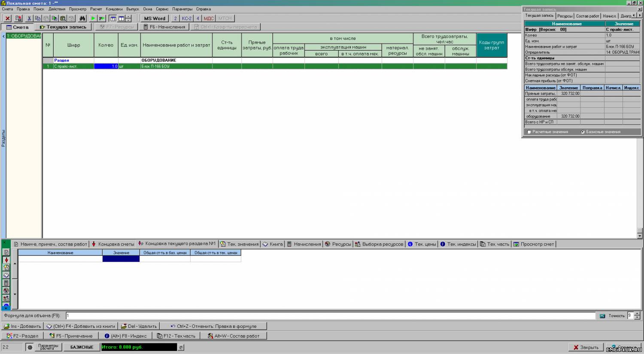
Task: Click the binoculars search icon
Action: pos(82,18)
